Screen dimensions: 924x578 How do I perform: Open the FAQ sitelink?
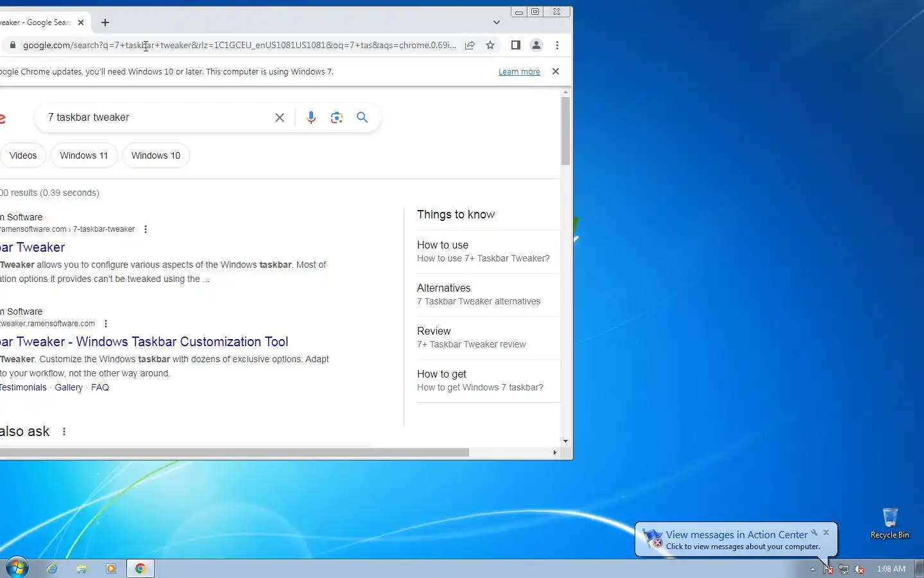tap(100, 387)
